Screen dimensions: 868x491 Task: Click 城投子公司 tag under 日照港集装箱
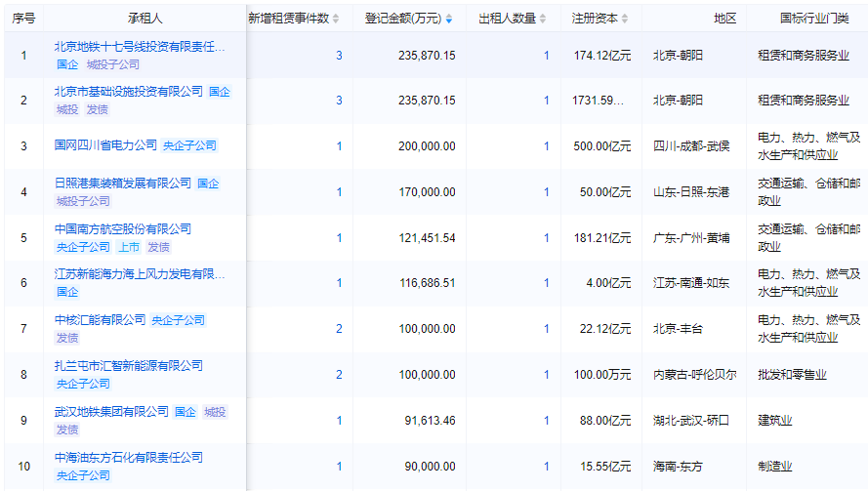pos(83,201)
